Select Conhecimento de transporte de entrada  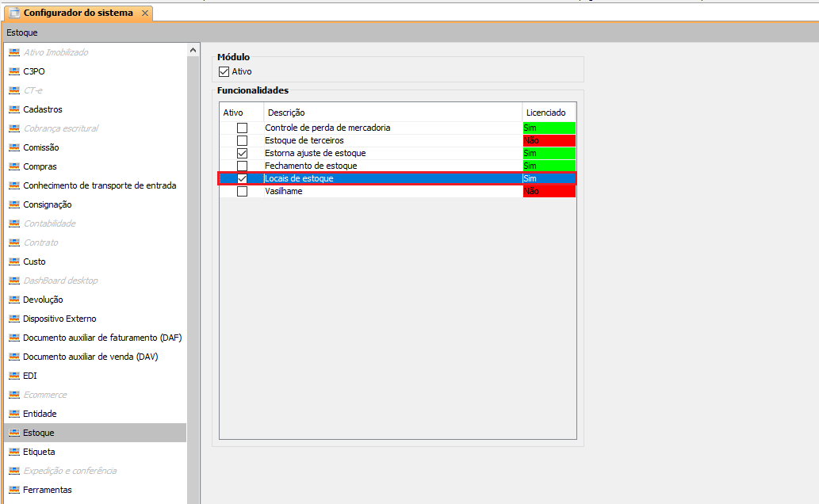[x=100, y=185]
